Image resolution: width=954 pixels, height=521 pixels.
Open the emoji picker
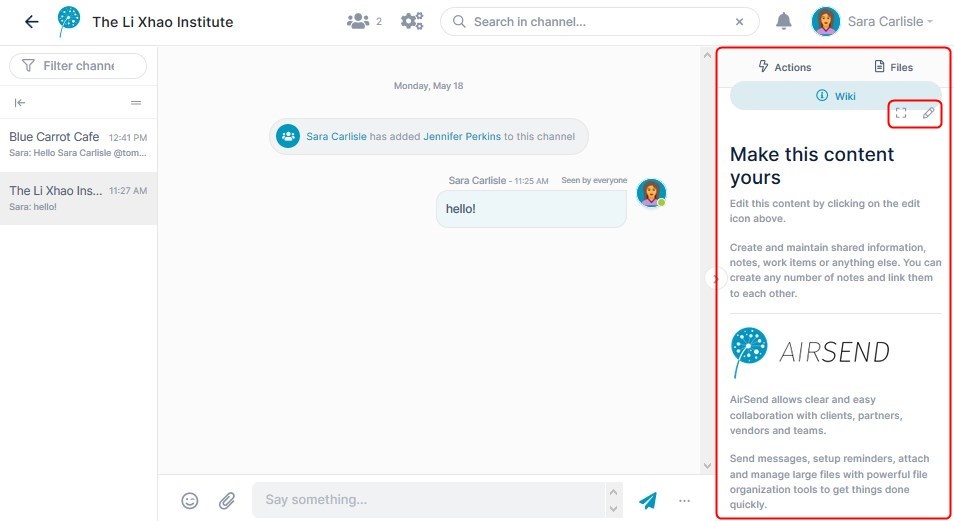(190, 500)
